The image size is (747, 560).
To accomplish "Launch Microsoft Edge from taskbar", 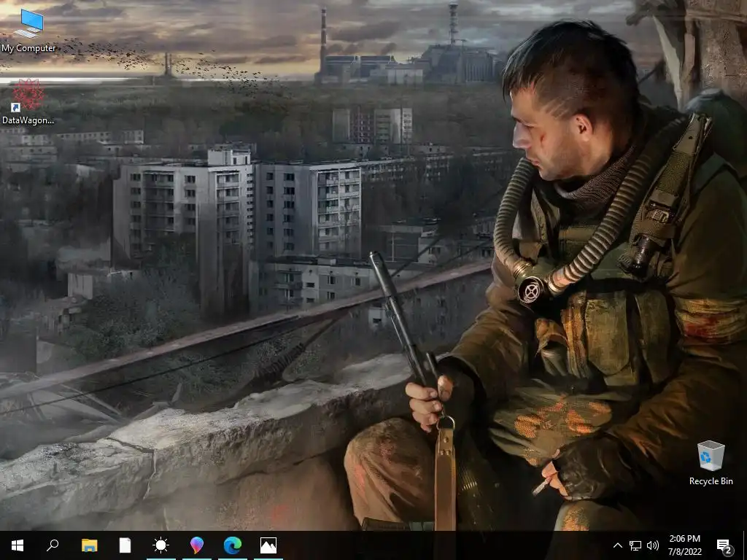I will pos(233,545).
